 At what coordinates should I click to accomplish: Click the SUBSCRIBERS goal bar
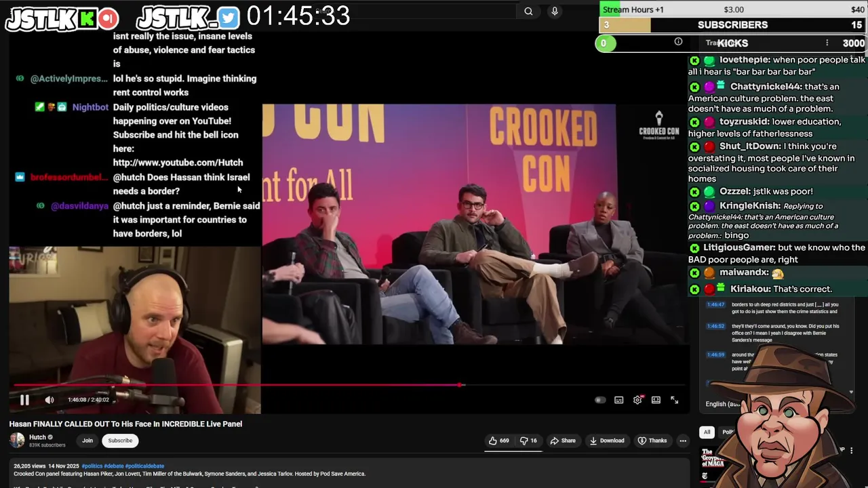[732, 25]
